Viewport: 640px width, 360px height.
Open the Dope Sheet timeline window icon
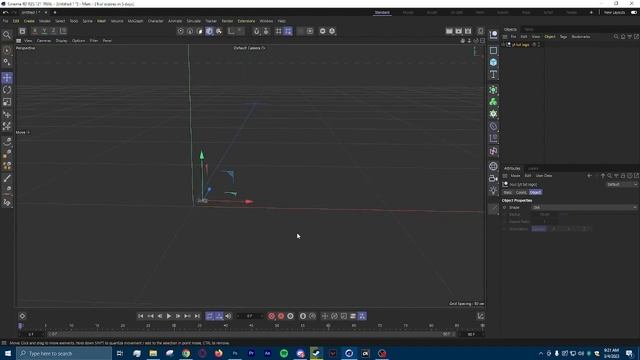(480, 316)
